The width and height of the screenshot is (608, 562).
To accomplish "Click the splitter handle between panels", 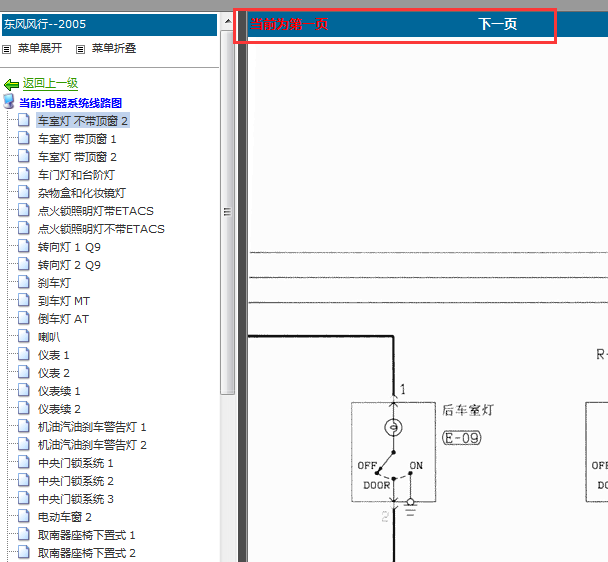I will (226, 211).
